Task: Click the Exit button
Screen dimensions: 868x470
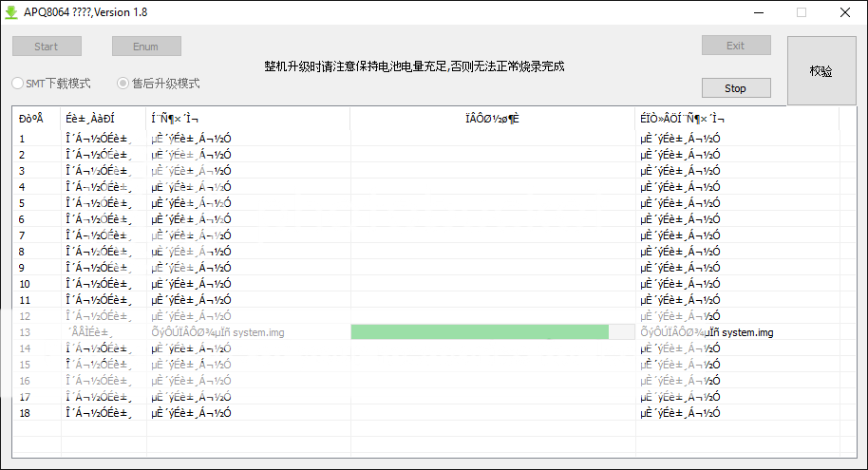Action: [735, 46]
